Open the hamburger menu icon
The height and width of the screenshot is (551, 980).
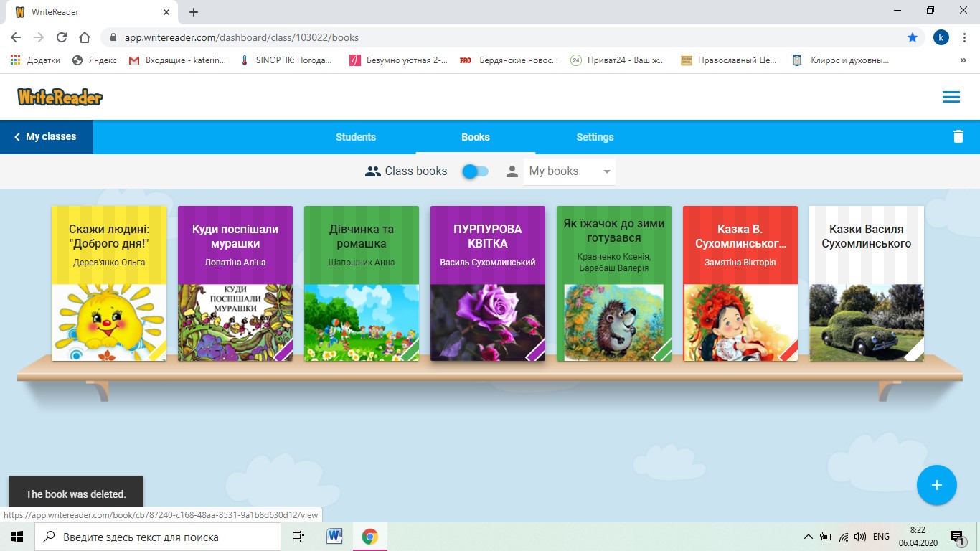[951, 97]
